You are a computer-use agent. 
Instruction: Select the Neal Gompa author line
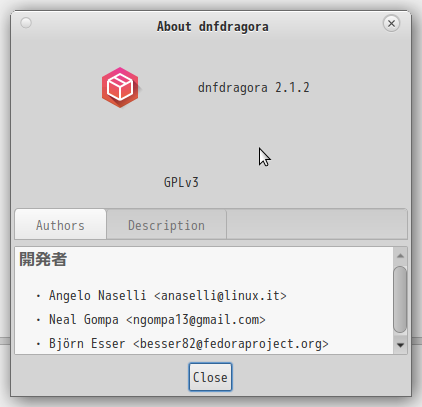pyautogui.click(x=157, y=320)
